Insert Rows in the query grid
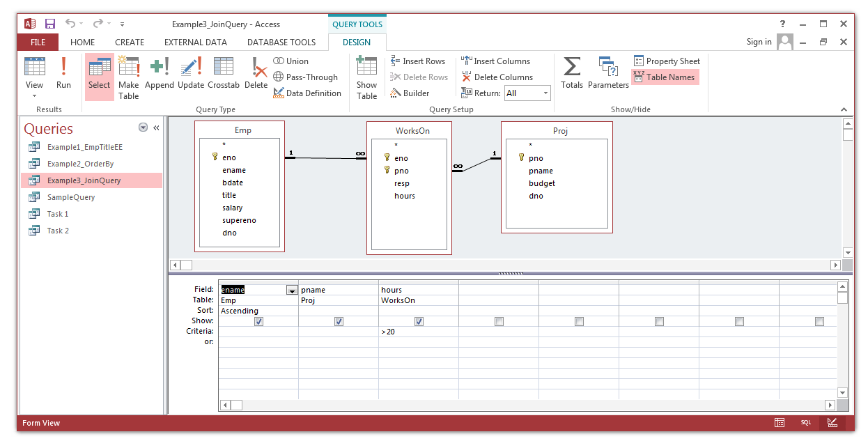The width and height of the screenshot is (868, 441). pos(418,61)
